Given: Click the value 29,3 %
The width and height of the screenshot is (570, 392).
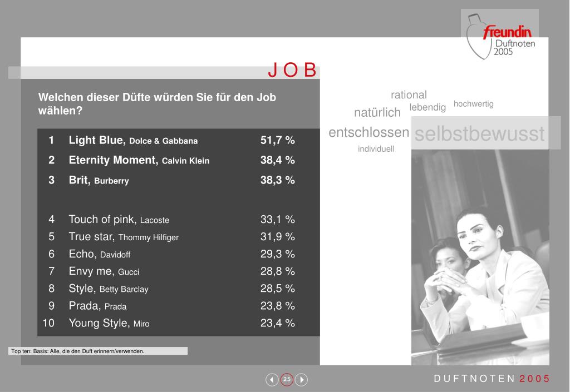Looking at the screenshot, I should pos(277,254).
